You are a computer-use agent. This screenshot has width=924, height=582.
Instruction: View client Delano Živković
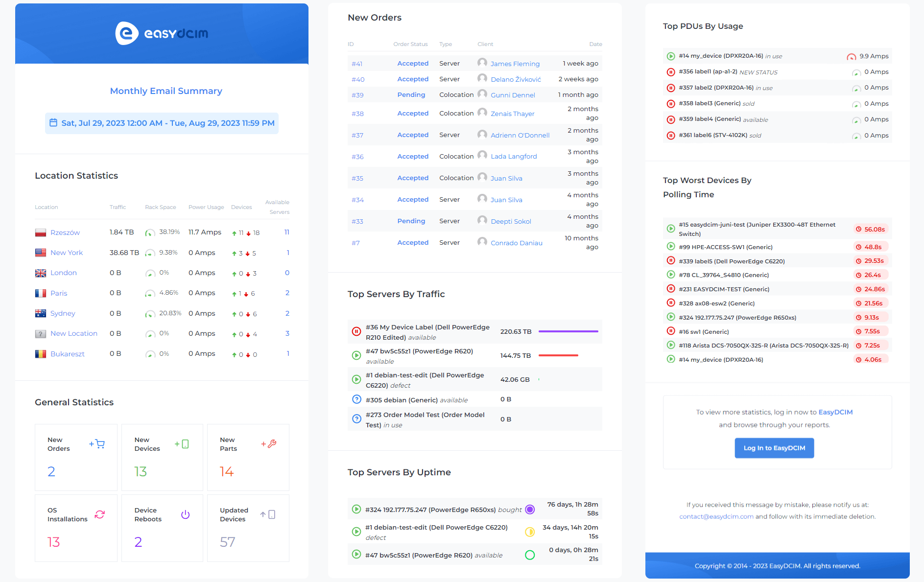click(516, 79)
